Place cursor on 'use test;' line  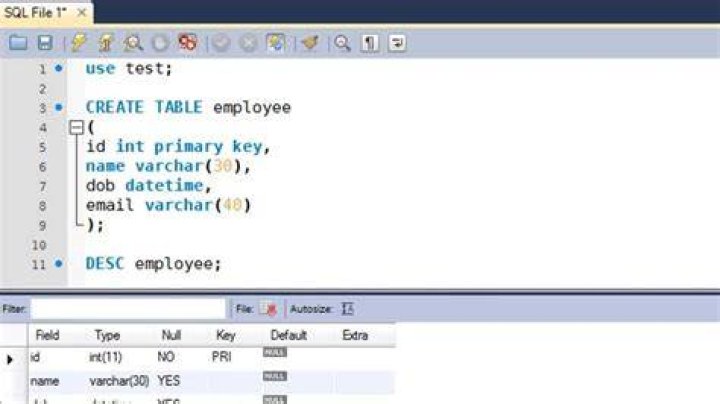click(x=129, y=68)
